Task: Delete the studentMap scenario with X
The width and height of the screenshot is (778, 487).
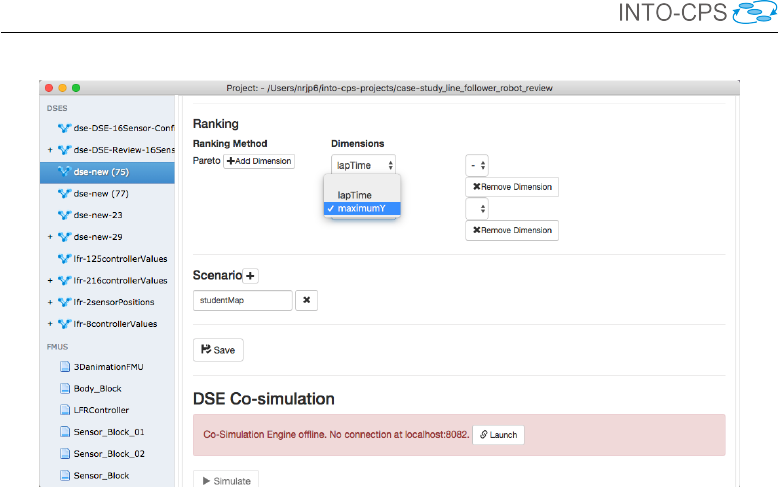Action: pos(306,300)
